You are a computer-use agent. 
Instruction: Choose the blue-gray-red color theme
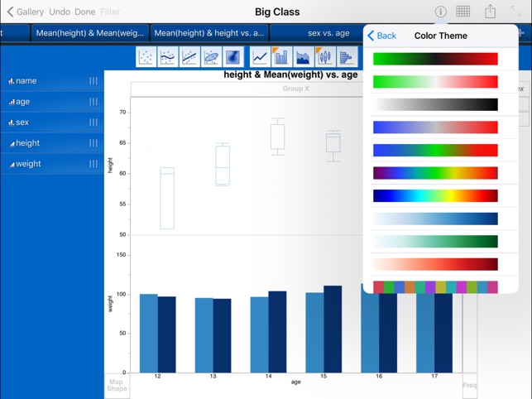pyautogui.click(x=435, y=127)
